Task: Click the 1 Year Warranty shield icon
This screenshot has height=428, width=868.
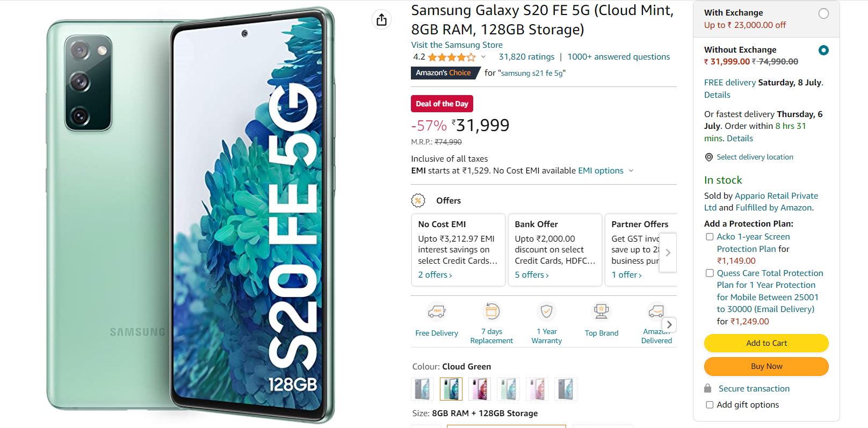Action: [x=546, y=311]
